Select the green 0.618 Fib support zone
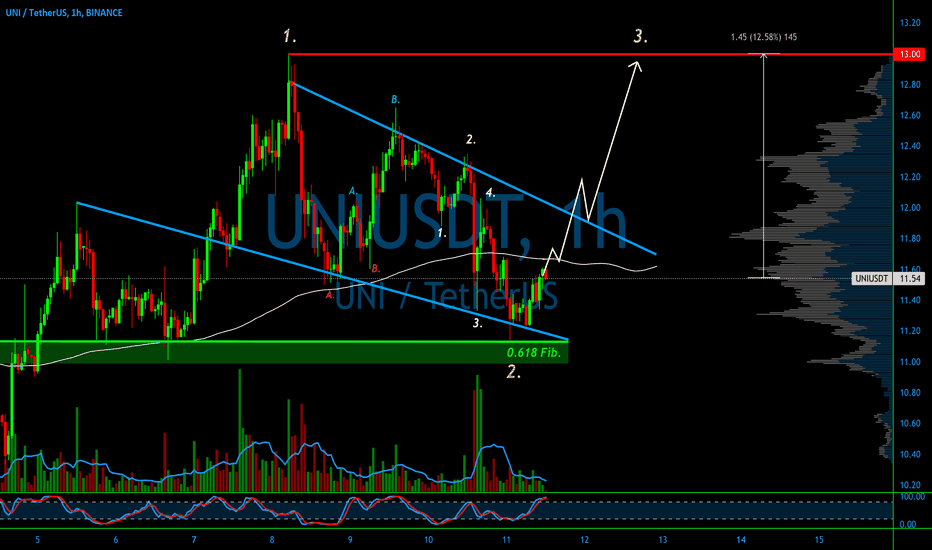Screen dimensions: 932x550 pyautogui.click(x=284, y=352)
